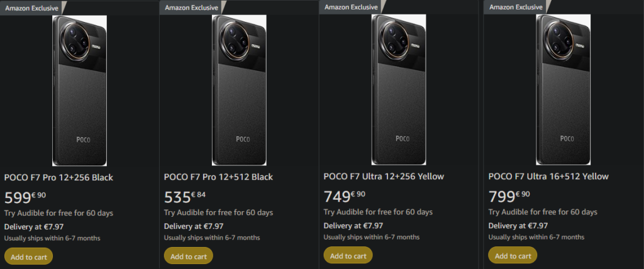Image resolution: width=644 pixels, height=269 pixels.
Task: Open POCO F7 Pro 12+256 Black product image
Action: point(79,90)
